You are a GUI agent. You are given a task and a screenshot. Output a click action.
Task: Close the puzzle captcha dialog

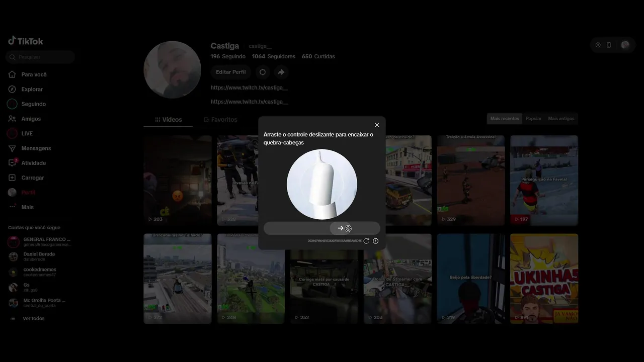coord(377,125)
